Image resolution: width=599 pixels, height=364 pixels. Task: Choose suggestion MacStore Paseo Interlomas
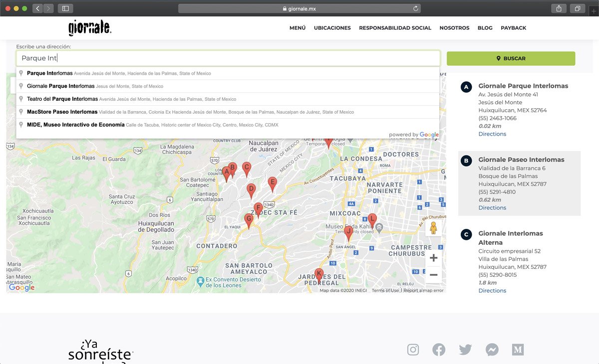(228, 112)
